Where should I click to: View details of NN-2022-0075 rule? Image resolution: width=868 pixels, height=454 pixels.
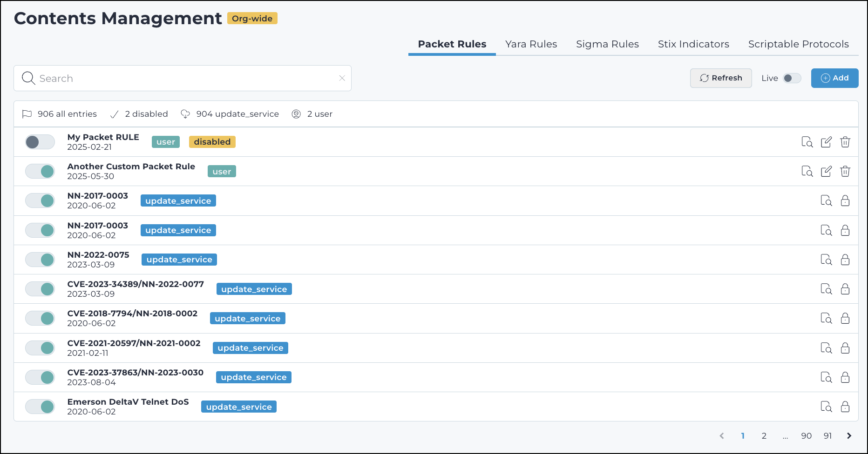click(x=826, y=260)
